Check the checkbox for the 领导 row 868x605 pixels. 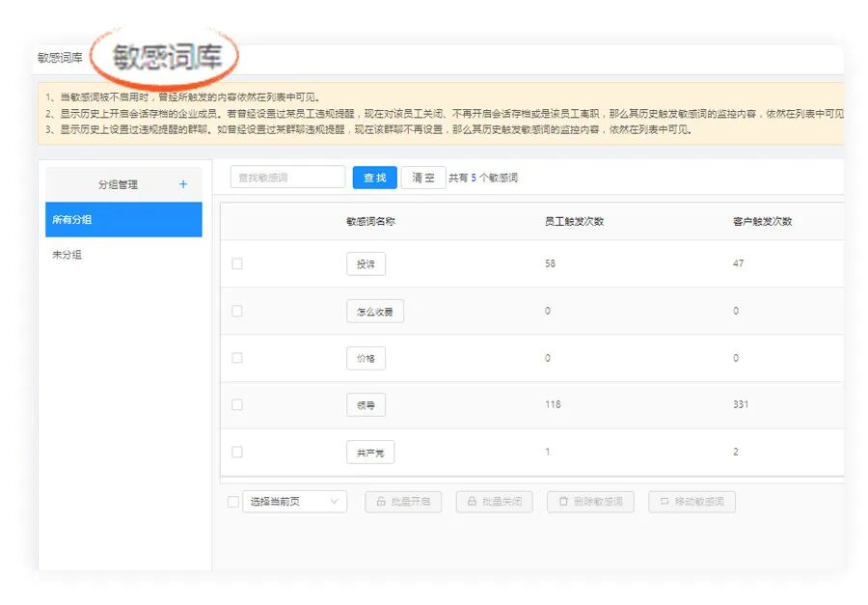[x=236, y=405]
